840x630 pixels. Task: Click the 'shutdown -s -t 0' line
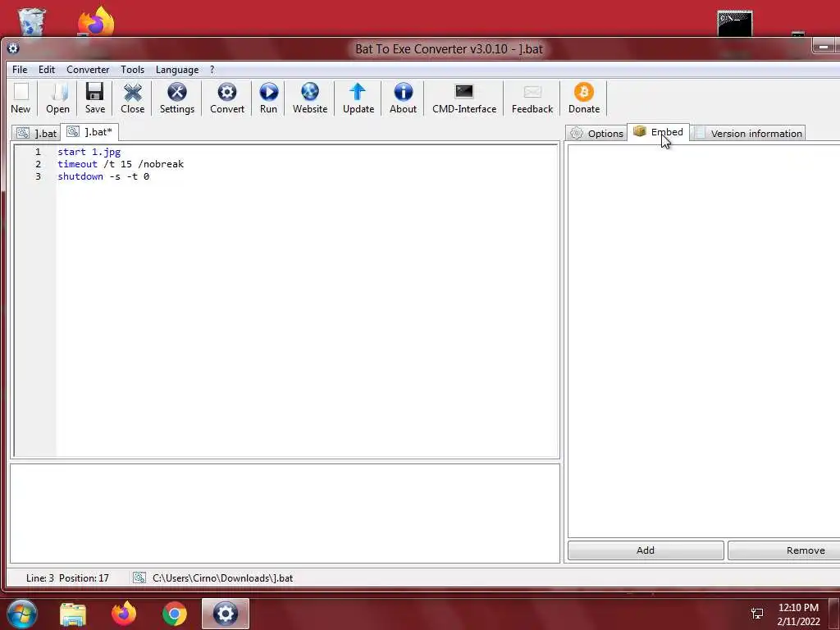[x=103, y=177]
